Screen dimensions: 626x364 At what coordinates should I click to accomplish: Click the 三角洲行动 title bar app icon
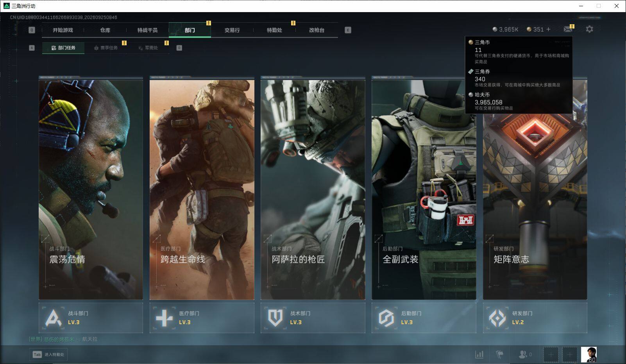(6, 6)
